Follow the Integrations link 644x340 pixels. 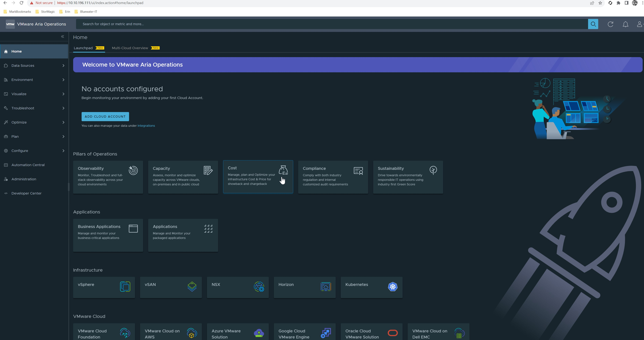(146, 126)
